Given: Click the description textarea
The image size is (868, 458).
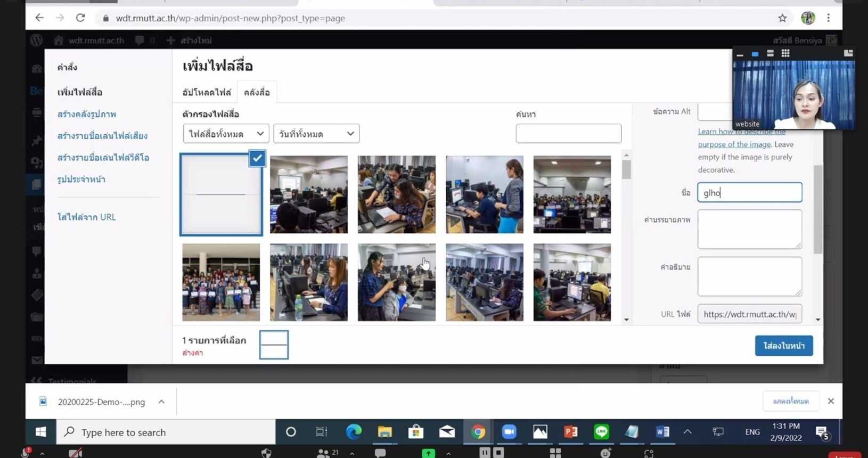Looking at the screenshot, I should coord(749,276).
